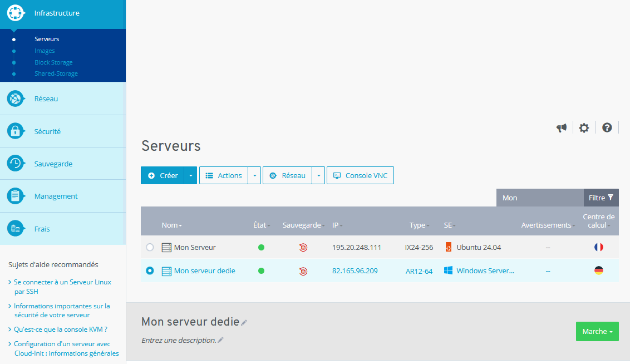Screen dimensions: 630x364
Task: Open the Filtre filter toggle
Action: click(x=601, y=198)
